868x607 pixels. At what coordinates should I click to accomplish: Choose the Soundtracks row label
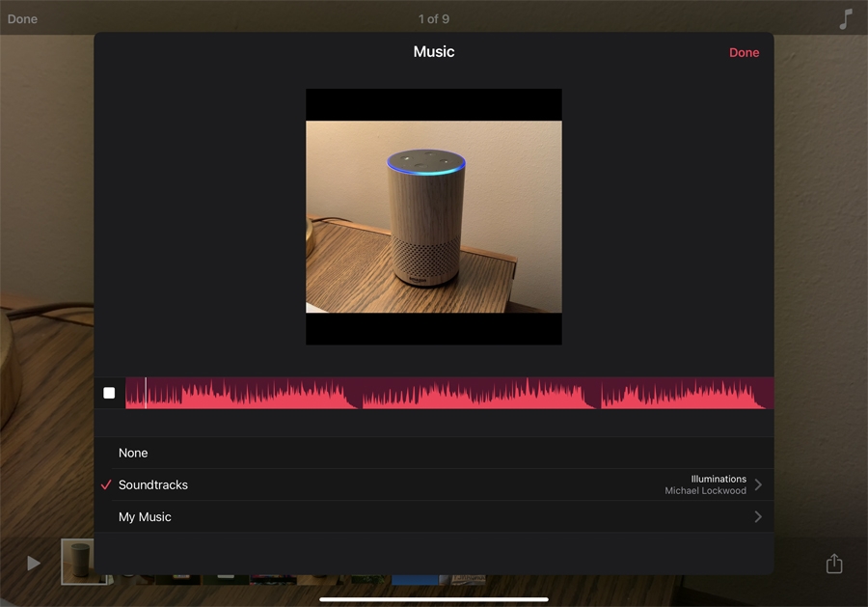point(153,484)
